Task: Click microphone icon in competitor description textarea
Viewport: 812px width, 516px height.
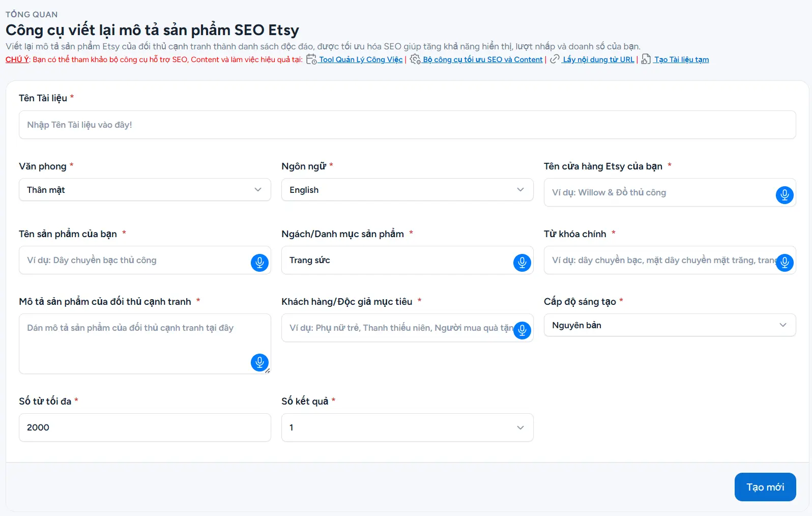Action: click(x=259, y=362)
